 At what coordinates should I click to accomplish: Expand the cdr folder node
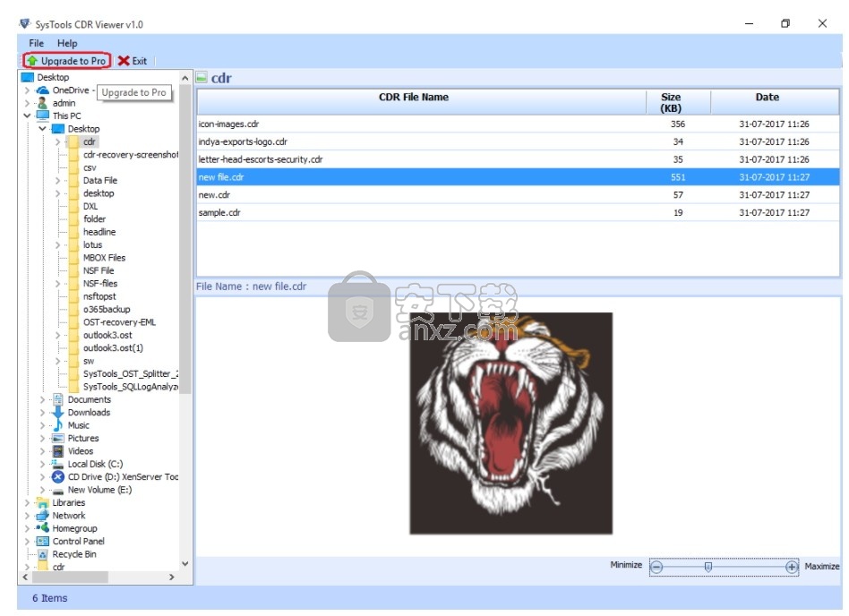point(58,141)
